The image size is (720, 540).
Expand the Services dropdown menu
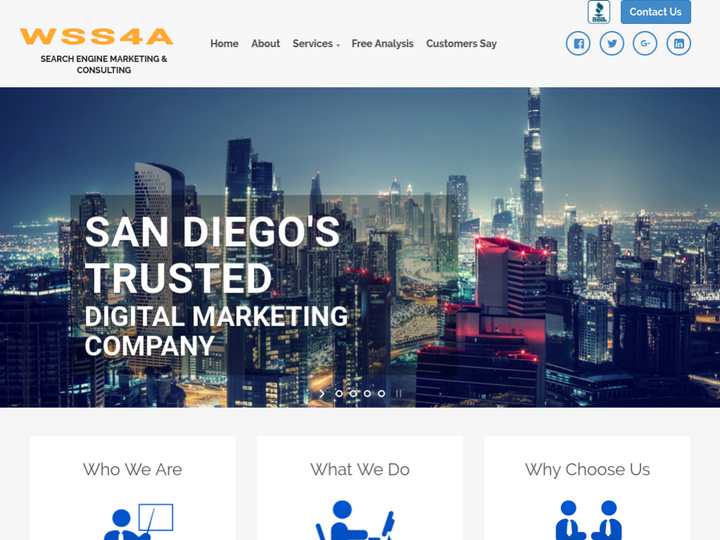point(316,44)
